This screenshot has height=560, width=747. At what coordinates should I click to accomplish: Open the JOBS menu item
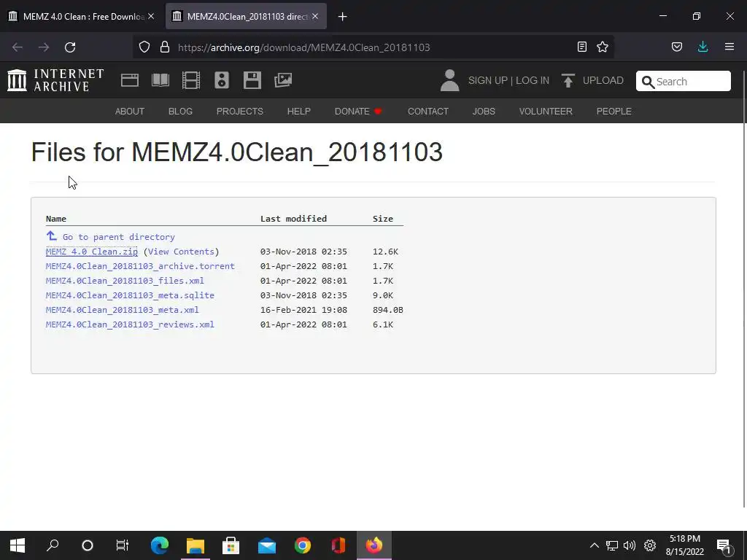pos(484,111)
